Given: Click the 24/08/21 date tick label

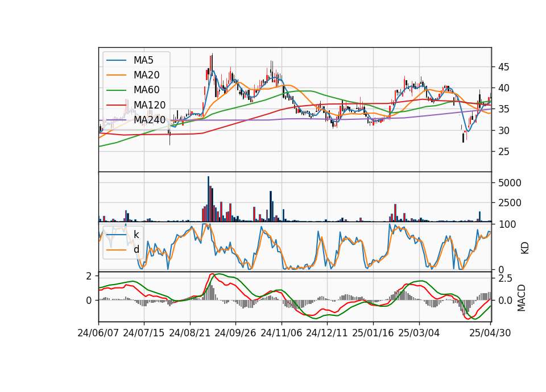Looking at the screenshot, I should tap(190, 333).
